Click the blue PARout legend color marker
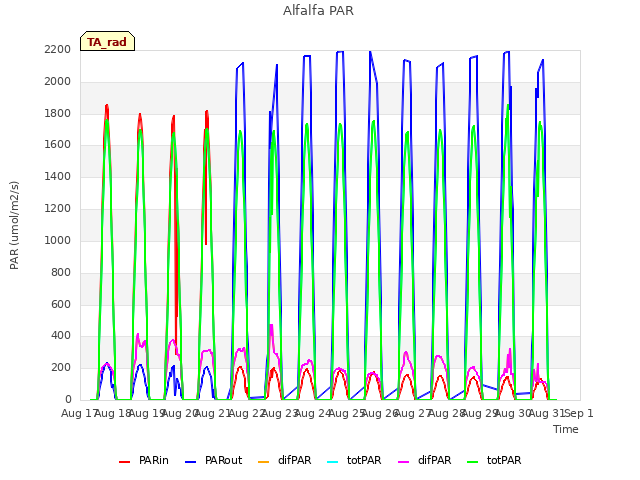Image resolution: width=640 pixels, height=480 pixels. 191,462
